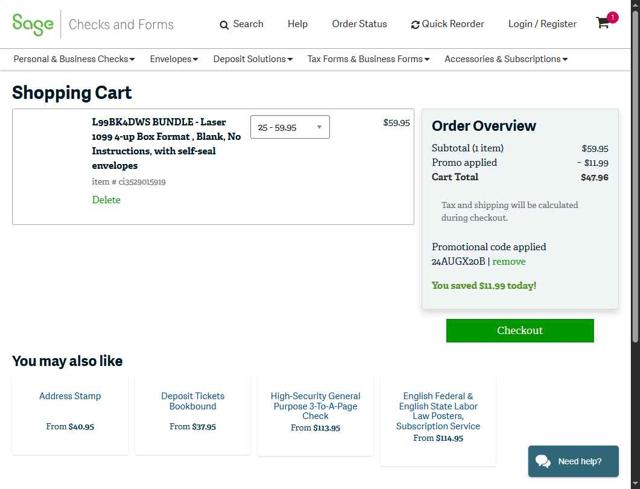View Deposit Tickets Bookbound product

tap(193, 401)
